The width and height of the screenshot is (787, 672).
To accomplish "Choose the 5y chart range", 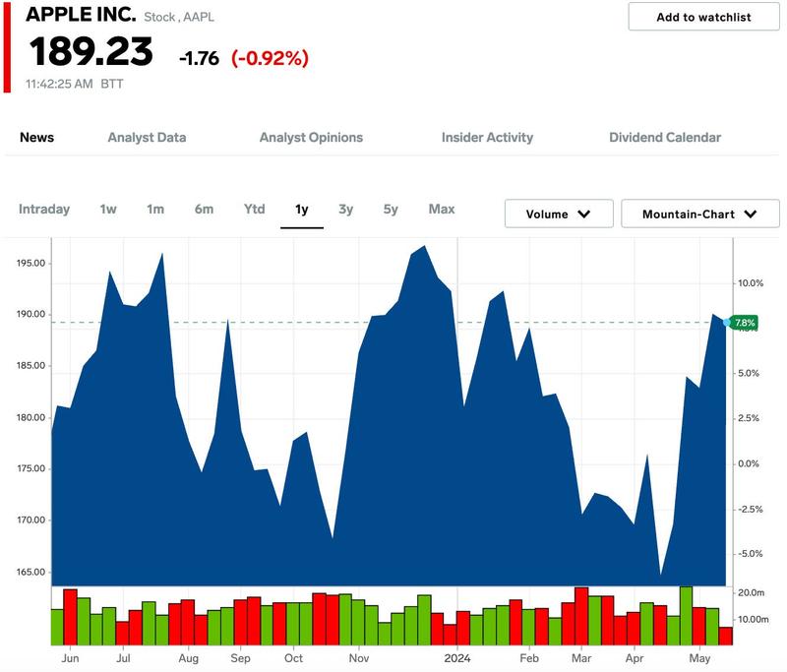I will coord(391,209).
